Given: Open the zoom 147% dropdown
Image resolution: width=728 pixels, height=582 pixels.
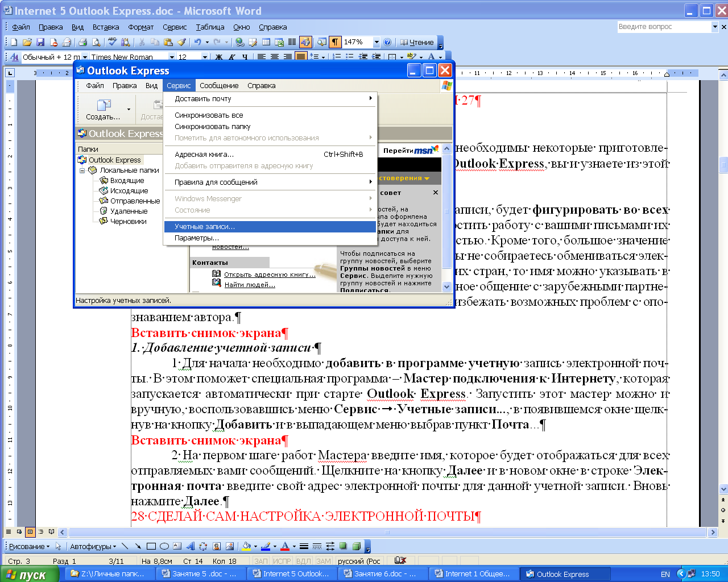Looking at the screenshot, I should (376, 42).
